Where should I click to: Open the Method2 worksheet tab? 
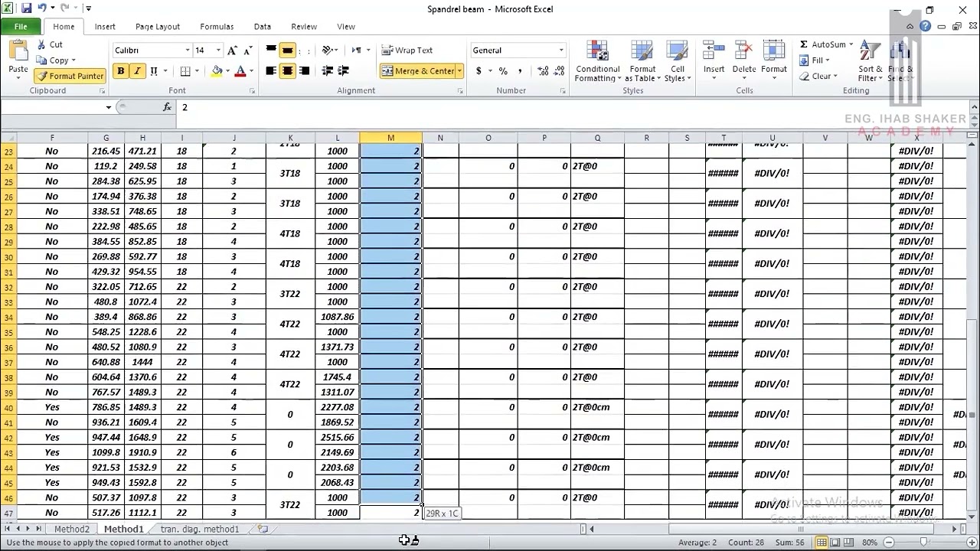point(71,529)
